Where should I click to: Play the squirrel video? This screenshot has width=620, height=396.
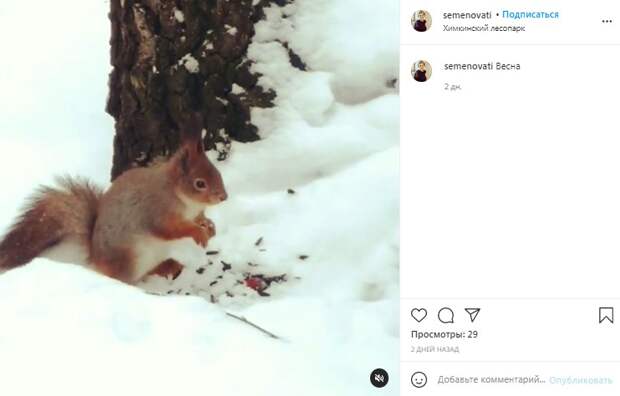click(200, 198)
